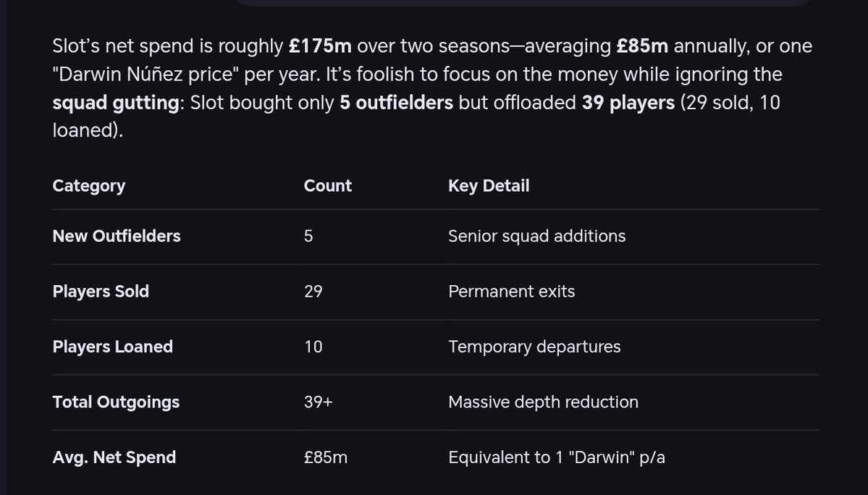Select the Total Outgoings row label
Viewport: 868px width, 495px height.
point(116,402)
